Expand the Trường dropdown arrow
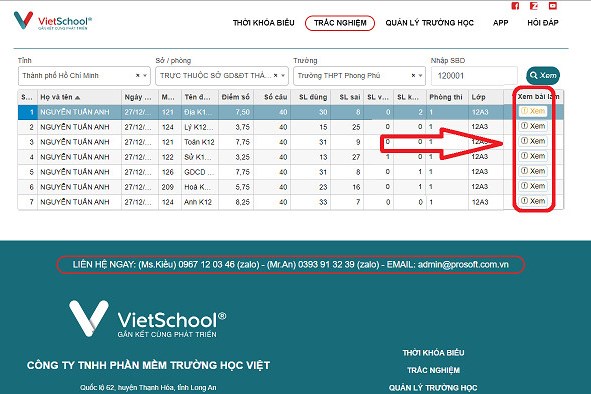Viewport: 591px width, 394px height. point(421,76)
